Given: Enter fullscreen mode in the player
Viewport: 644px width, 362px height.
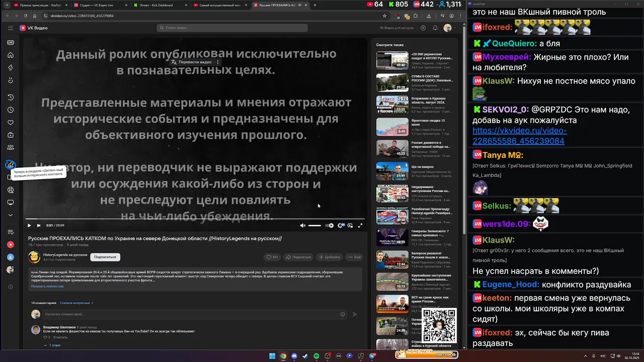Looking at the screenshot, I should coord(360,225).
